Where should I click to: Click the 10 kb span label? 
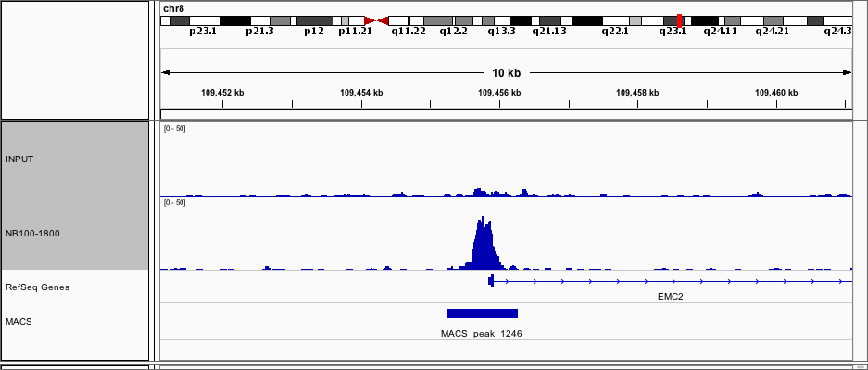pyautogui.click(x=506, y=73)
